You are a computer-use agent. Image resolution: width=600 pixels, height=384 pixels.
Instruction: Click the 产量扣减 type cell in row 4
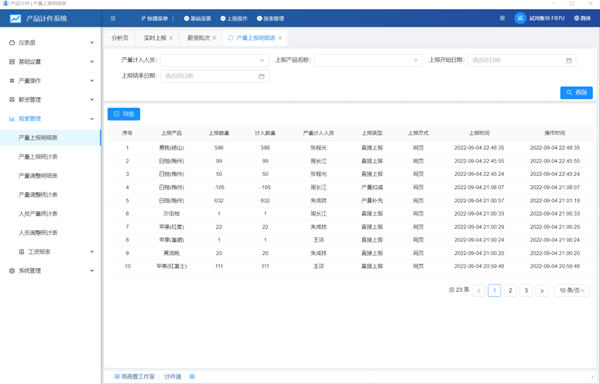(372, 187)
